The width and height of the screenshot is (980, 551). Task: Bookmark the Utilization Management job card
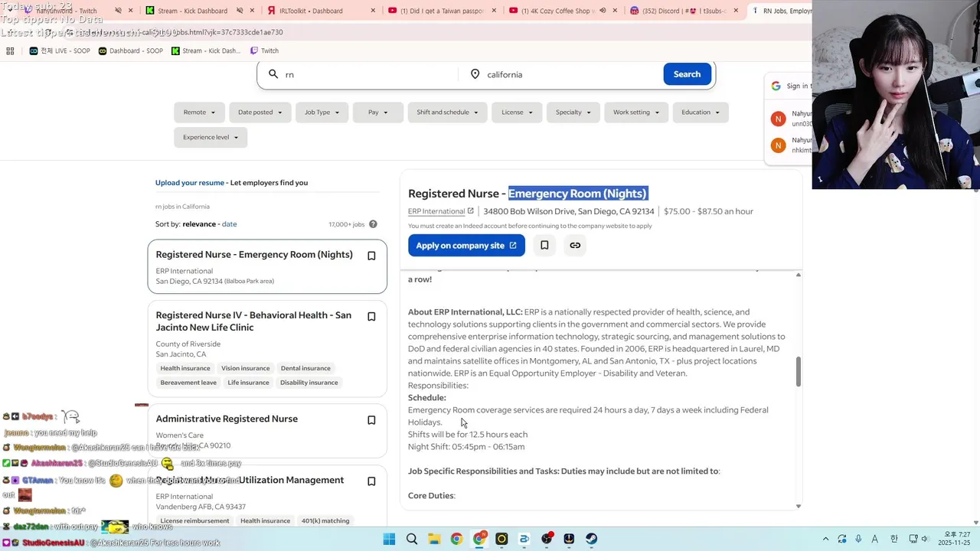pos(371,481)
